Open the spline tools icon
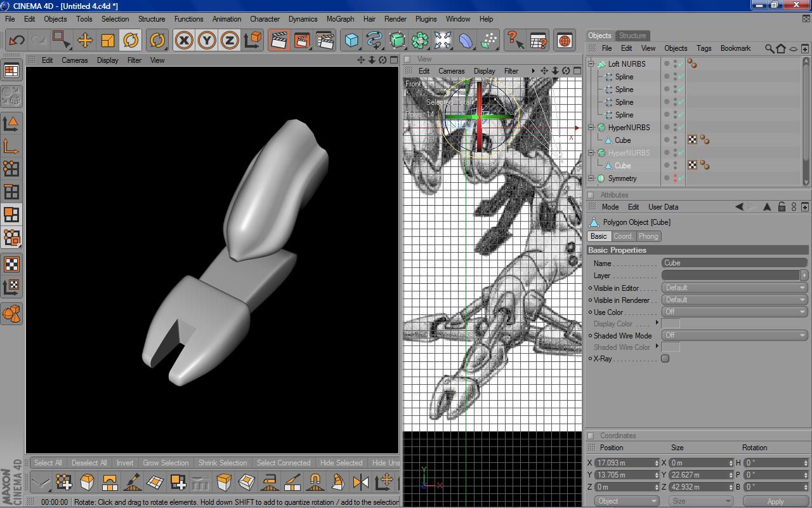Image resolution: width=812 pixels, height=508 pixels. (374, 41)
